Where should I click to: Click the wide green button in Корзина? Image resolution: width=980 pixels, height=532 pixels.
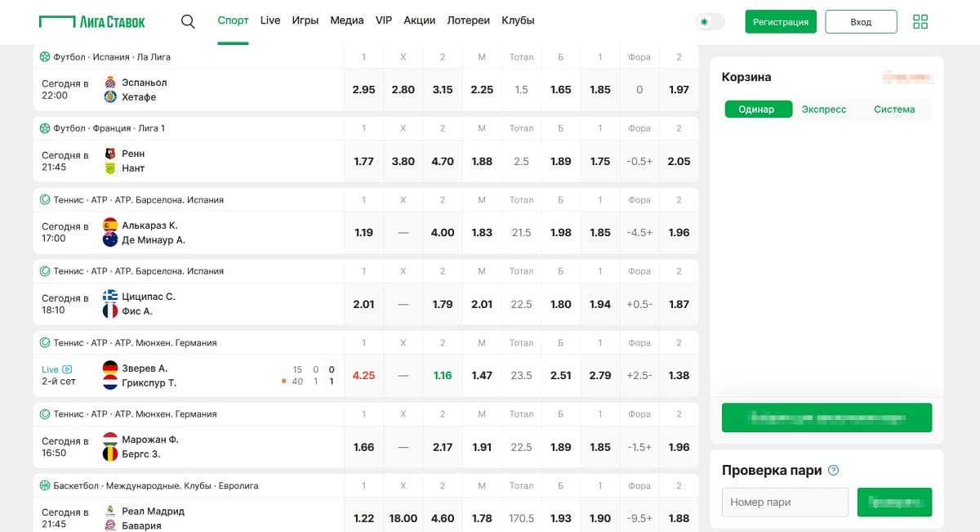(826, 418)
